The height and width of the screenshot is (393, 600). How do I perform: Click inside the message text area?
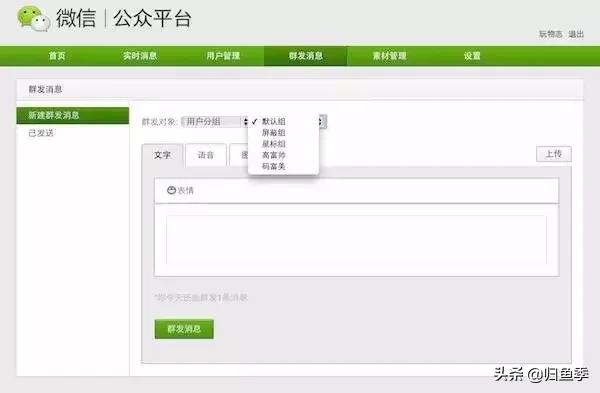click(356, 240)
